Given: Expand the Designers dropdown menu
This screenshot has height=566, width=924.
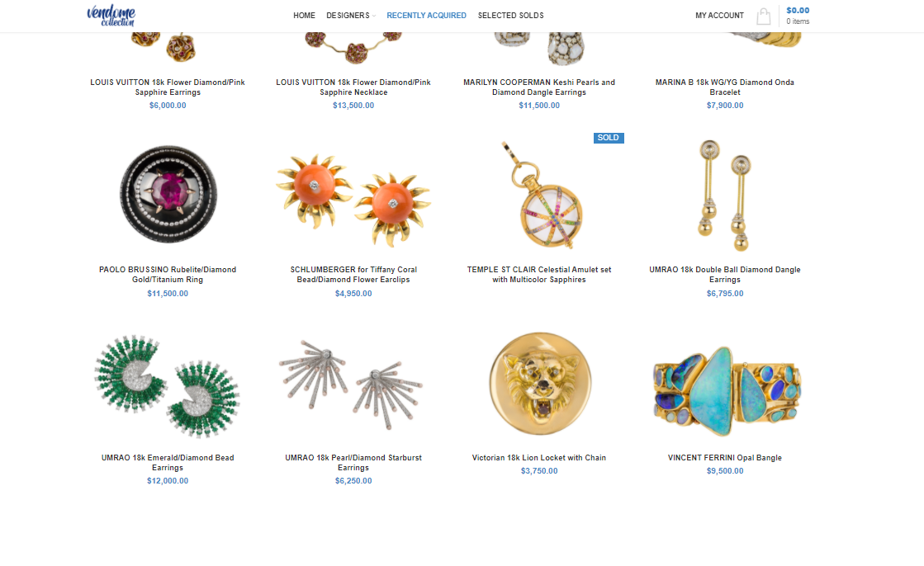Looking at the screenshot, I should (x=351, y=16).
